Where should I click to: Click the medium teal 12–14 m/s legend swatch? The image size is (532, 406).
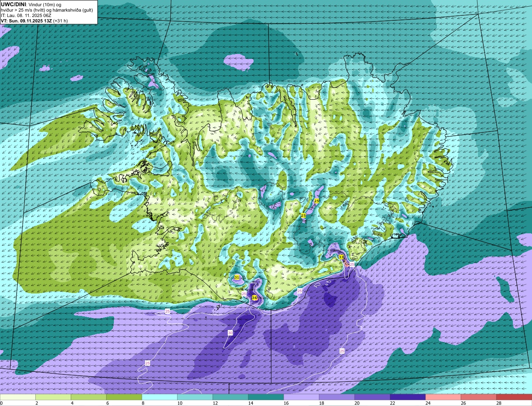pyautogui.click(x=231, y=397)
